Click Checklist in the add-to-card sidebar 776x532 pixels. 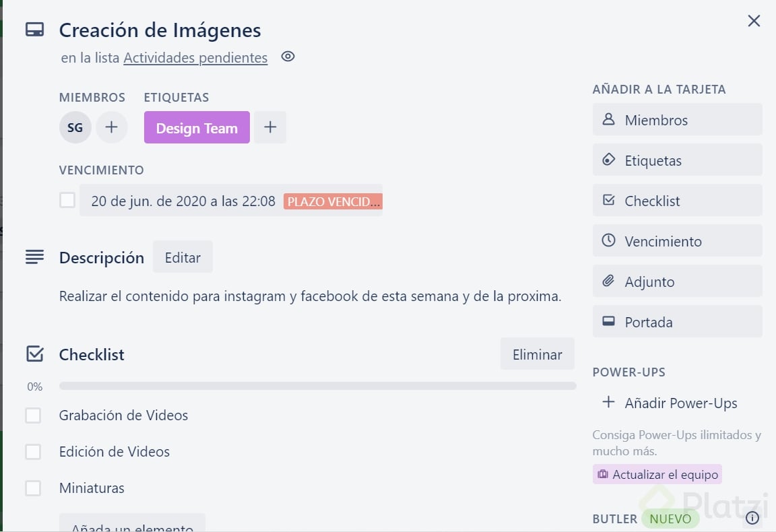[678, 201]
